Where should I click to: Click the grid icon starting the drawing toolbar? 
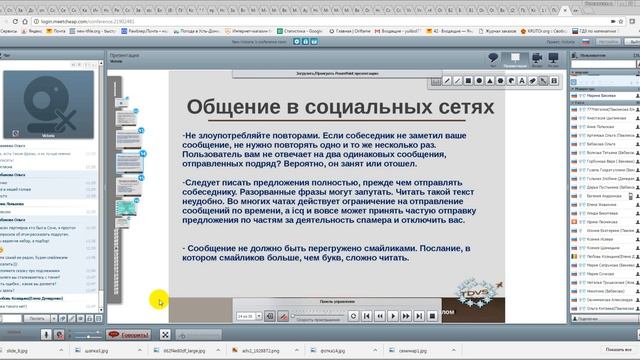click(436, 81)
